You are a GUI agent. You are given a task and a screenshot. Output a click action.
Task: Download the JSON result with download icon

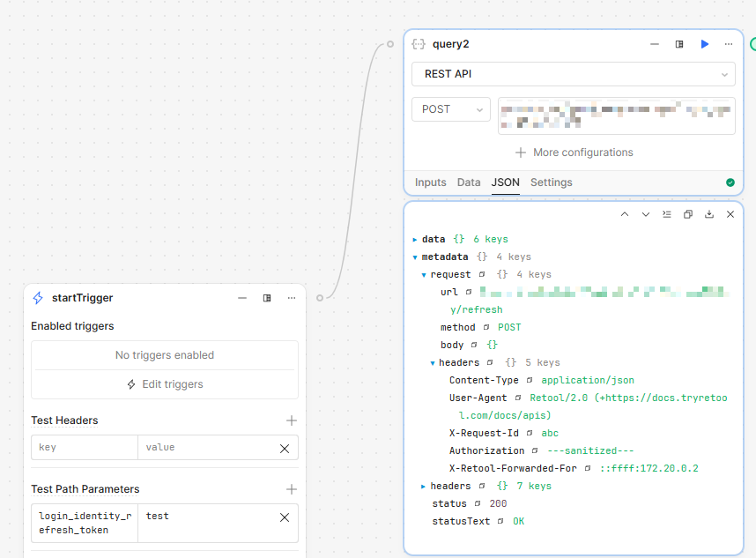708,214
